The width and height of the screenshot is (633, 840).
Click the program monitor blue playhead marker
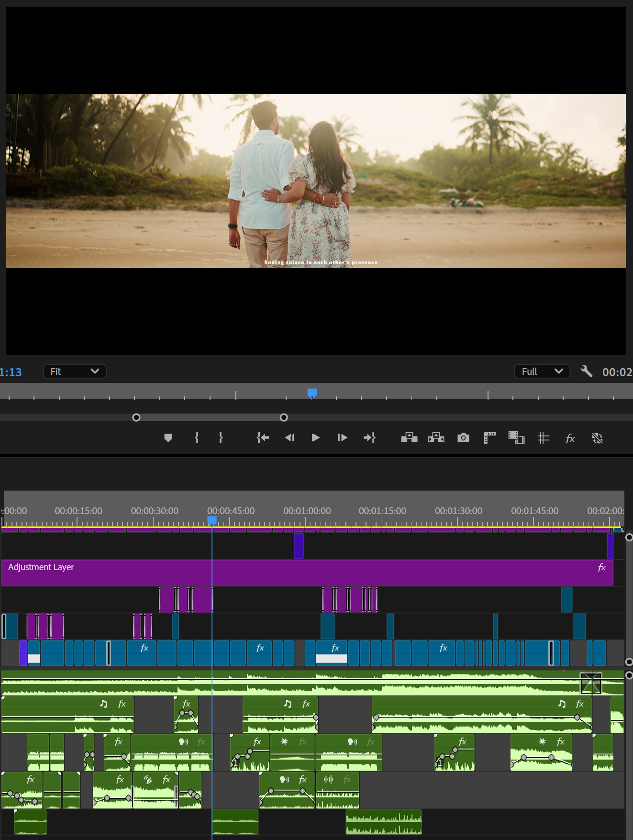click(312, 393)
